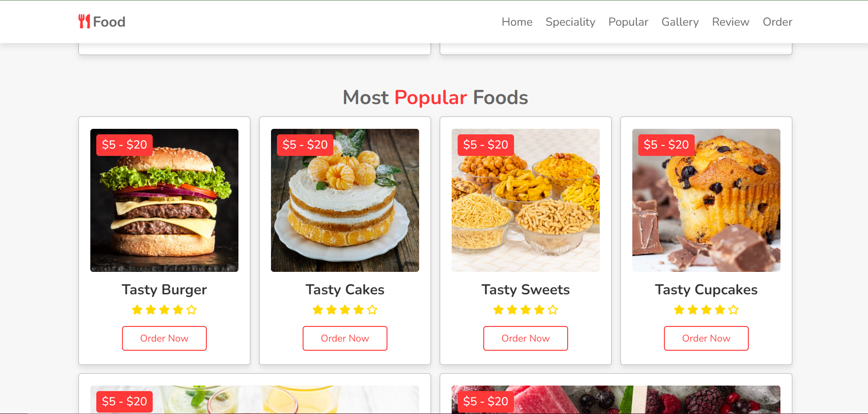The image size is (868, 414).
Task: Click the second star on Tasty Cakes rating
Action: point(331,309)
